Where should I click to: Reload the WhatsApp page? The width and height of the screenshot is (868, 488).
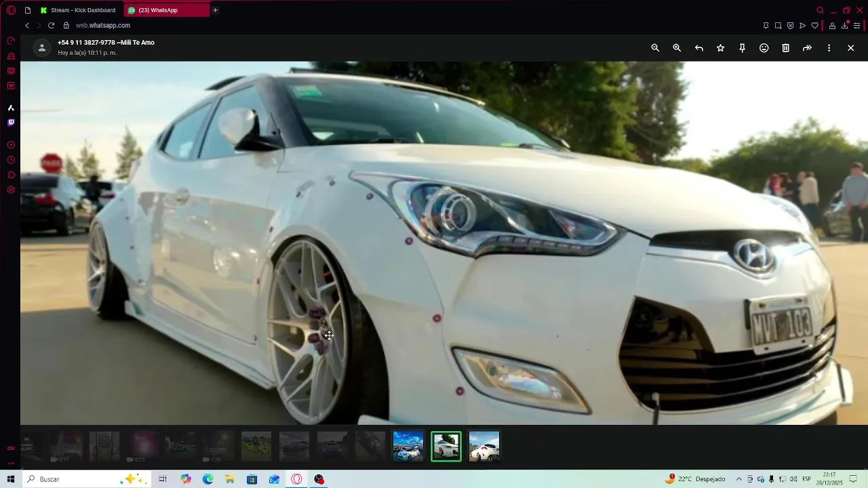click(51, 26)
